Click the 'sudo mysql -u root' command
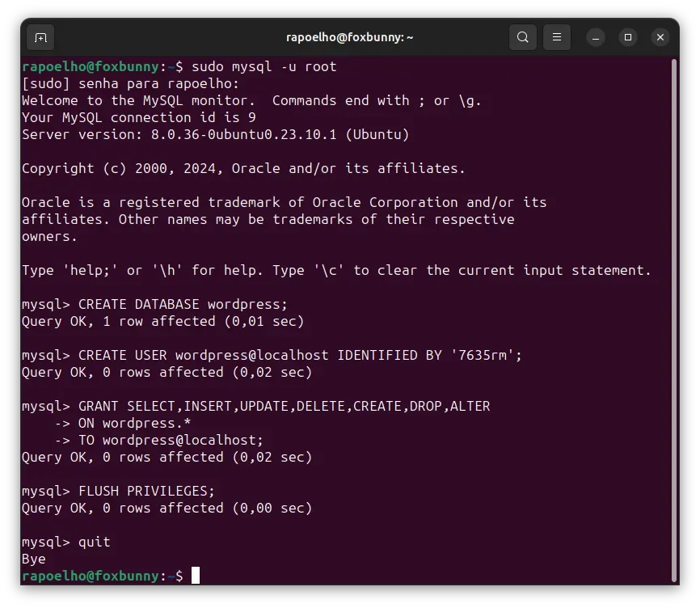Image resolution: width=700 pixels, height=608 pixels. (x=264, y=66)
